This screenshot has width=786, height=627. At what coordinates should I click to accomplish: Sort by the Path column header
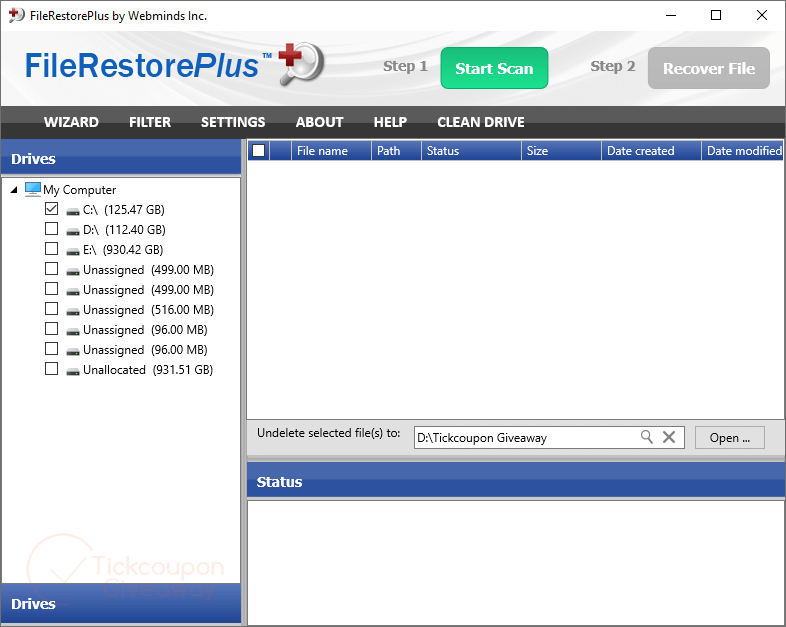[x=396, y=151]
